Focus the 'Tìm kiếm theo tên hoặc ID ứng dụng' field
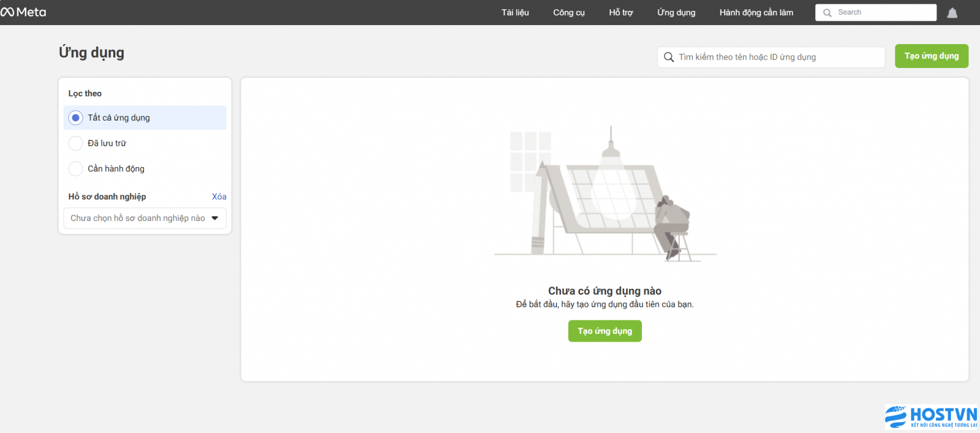The width and height of the screenshot is (980, 433). click(771, 57)
